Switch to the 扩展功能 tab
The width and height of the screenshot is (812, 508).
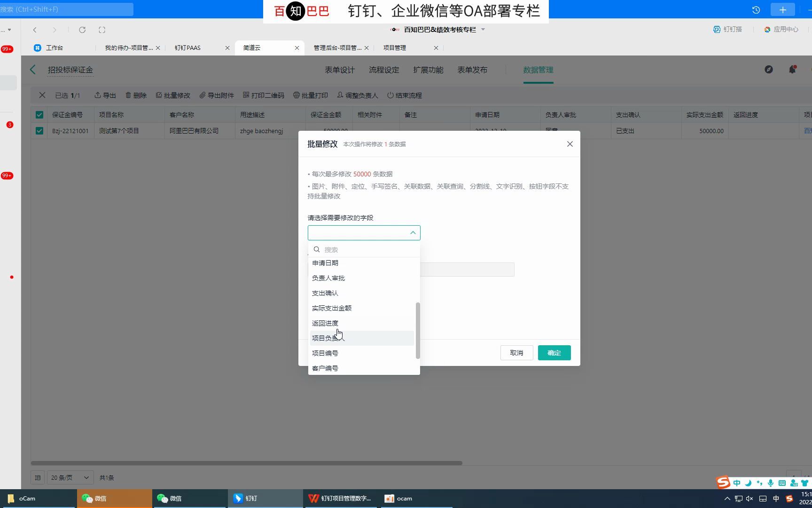[428, 70]
